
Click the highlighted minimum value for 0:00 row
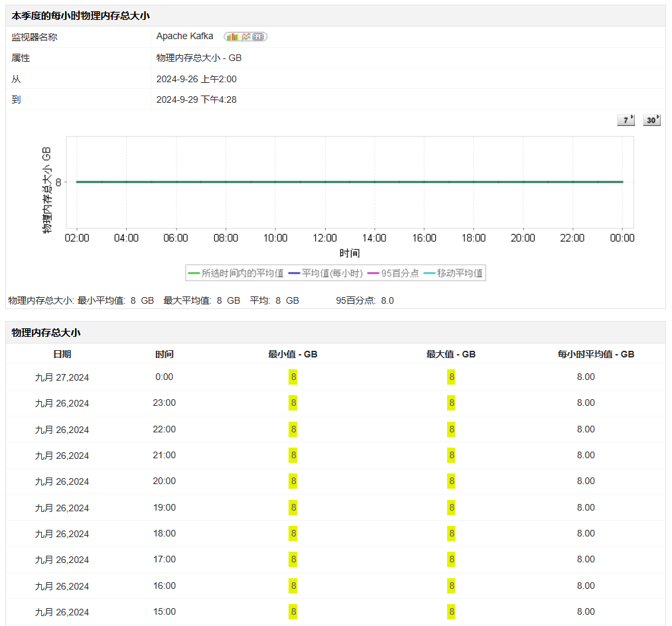[x=293, y=377]
